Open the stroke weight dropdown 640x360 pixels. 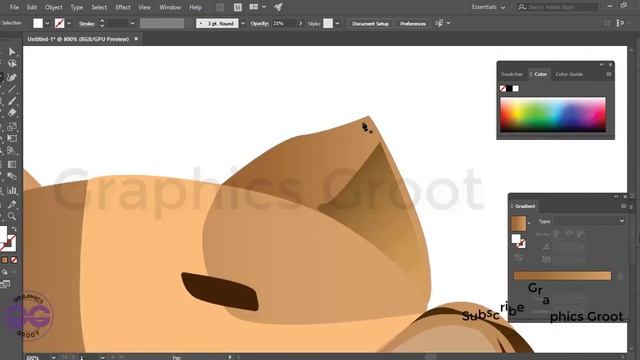(x=132, y=24)
